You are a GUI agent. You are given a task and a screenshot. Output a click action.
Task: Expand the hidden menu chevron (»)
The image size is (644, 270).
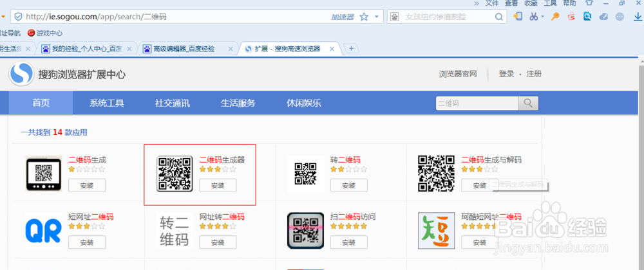pos(477,3)
